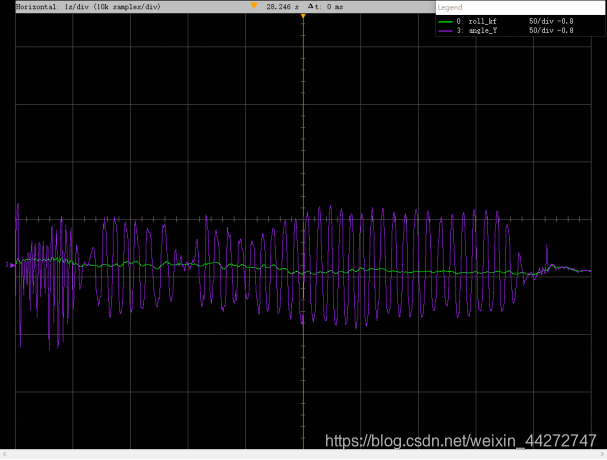Click the orange cursor marker atop the vertical line
Image resolution: width=607 pixels, height=460 pixels.
point(303,16)
